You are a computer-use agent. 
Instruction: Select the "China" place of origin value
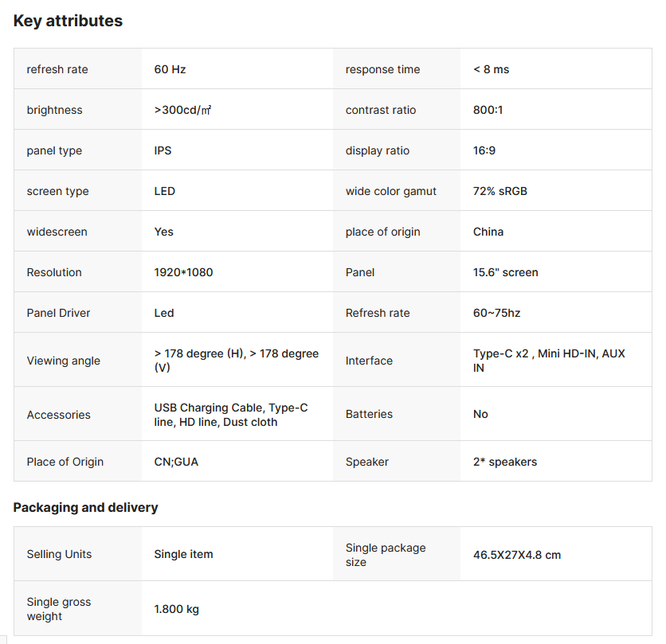[x=488, y=232]
